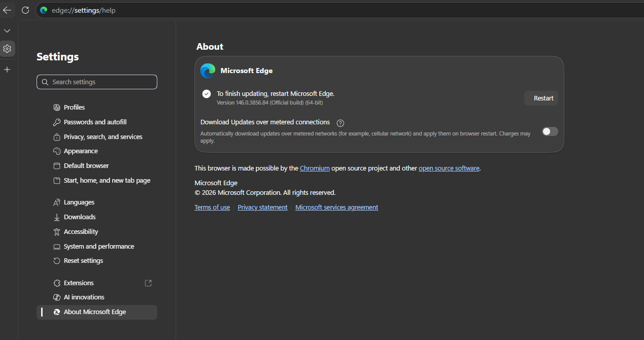Screen dimensions: 644x340
Task: Open Privacy, search, and services settings
Action: 103,137
